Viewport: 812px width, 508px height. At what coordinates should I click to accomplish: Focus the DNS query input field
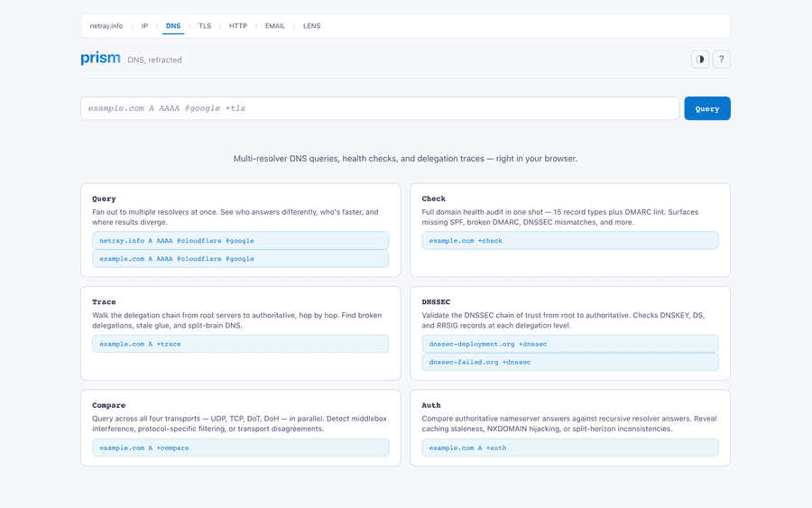click(379, 108)
